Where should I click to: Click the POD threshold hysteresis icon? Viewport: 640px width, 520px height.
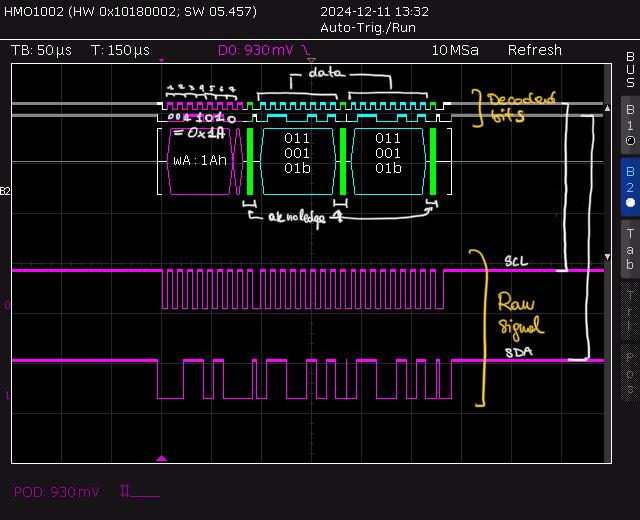tap(138, 491)
